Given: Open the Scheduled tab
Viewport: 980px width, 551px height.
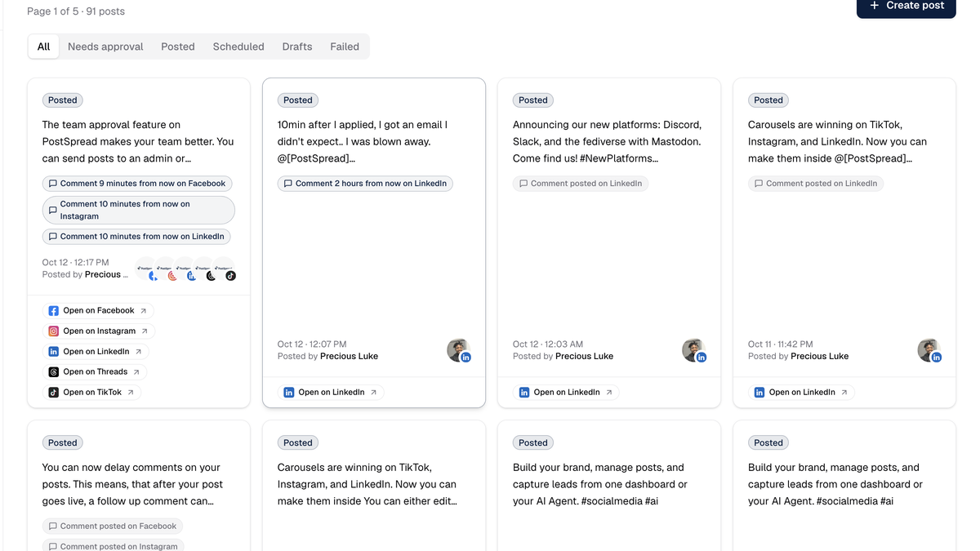Looking at the screenshot, I should (238, 47).
